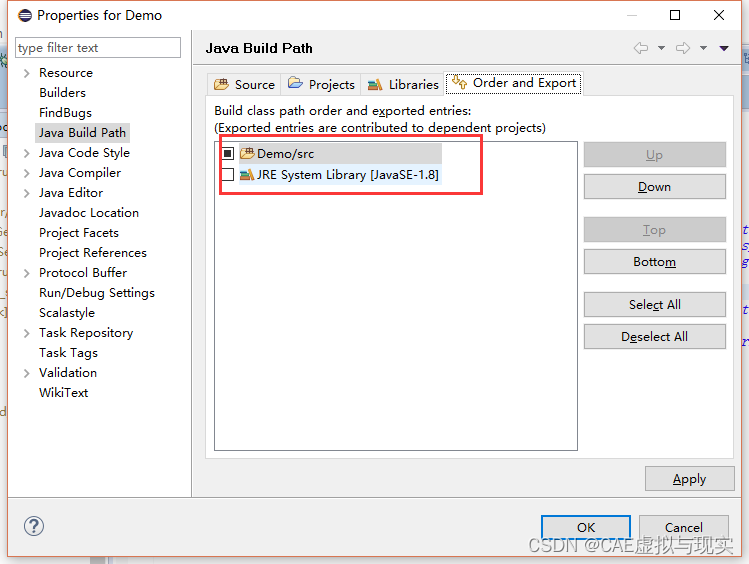Image resolution: width=749 pixels, height=564 pixels.
Task: Select the Demo/src entry text
Action: point(285,154)
